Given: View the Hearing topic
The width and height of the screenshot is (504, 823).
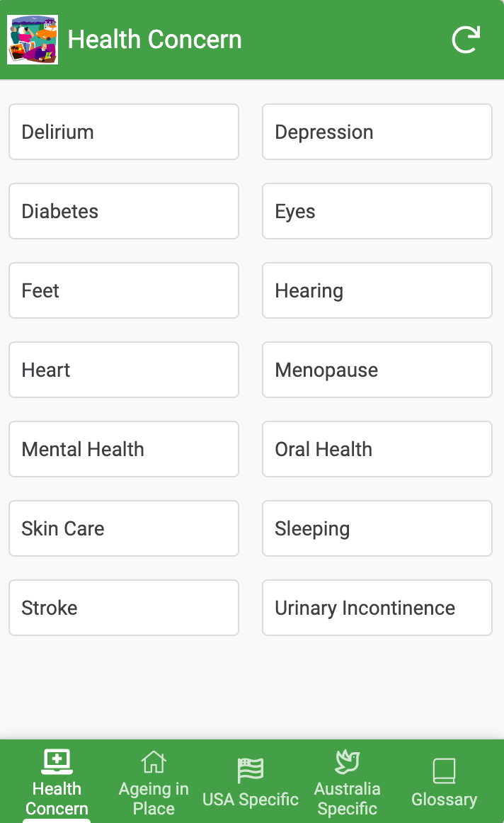Looking at the screenshot, I should click(x=377, y=290).
